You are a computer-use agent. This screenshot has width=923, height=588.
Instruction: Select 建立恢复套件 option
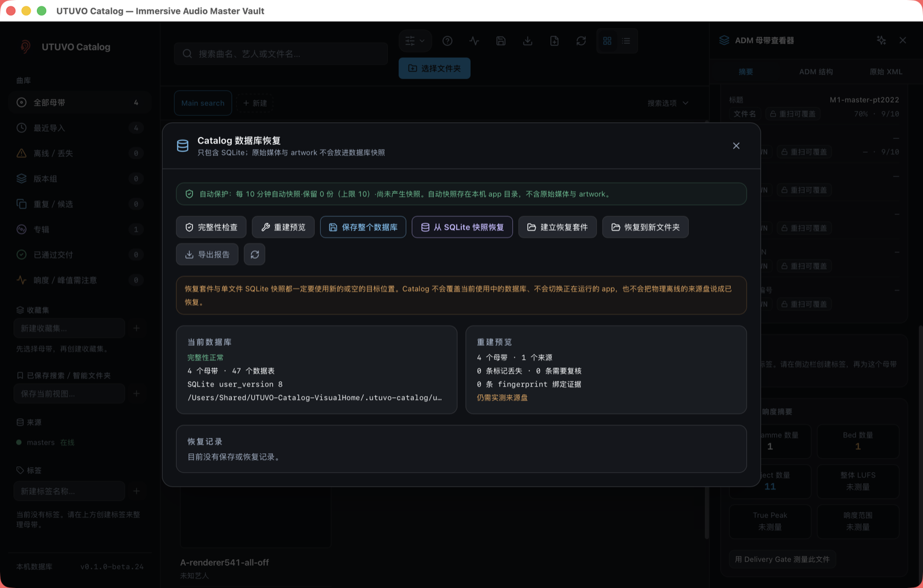(x=557, y=227)
